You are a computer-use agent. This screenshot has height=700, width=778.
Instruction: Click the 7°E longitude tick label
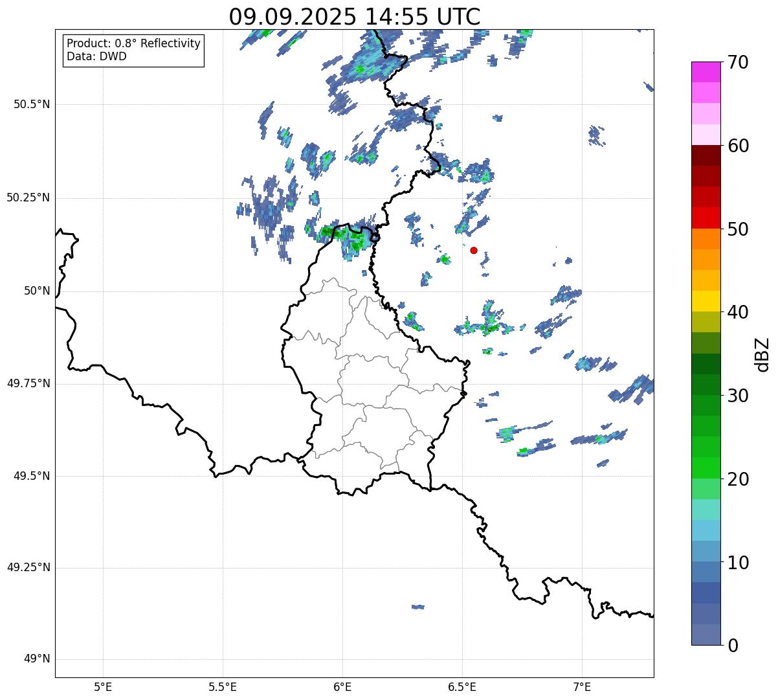pos(582,686)
